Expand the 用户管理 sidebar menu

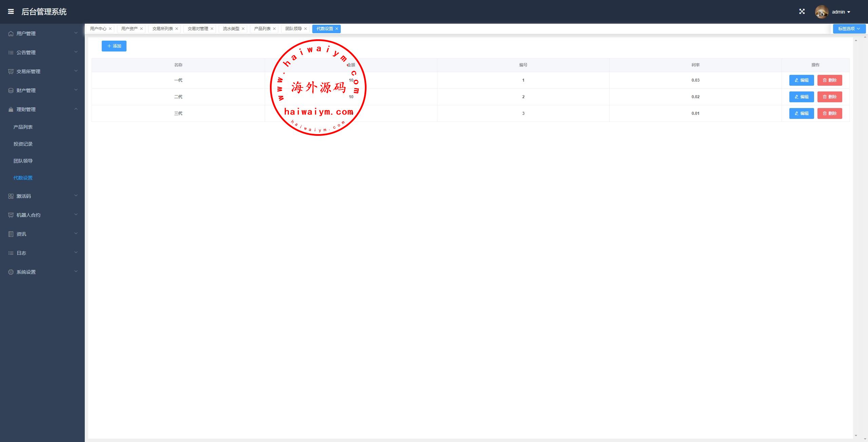(x=42, y=34)
